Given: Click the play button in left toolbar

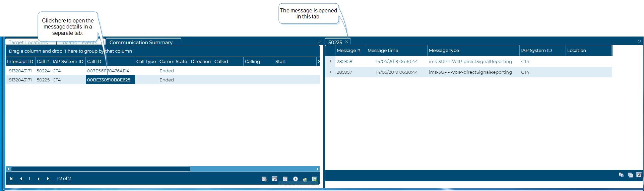Looking at the screenshot, I should [295, 179].
